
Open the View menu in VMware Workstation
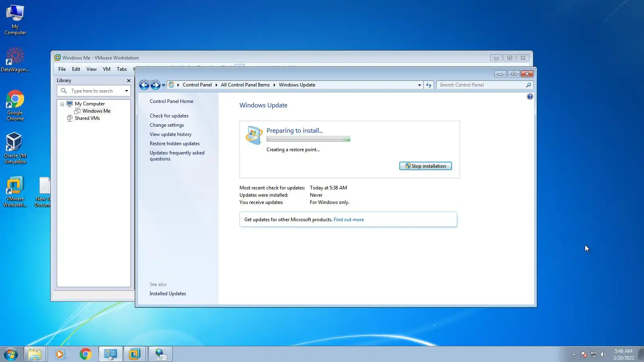91,69
